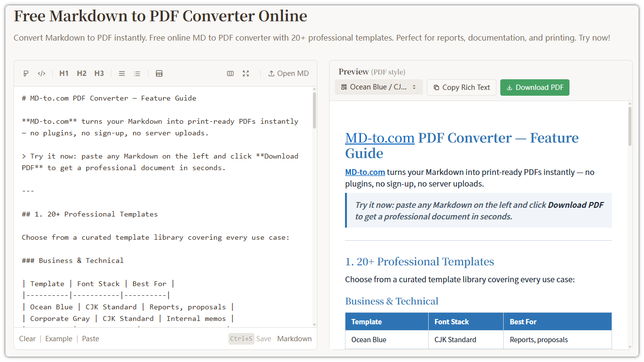Open the bold MD-to.com link in preview paragraph
Screen dimensions: 644x362
click(365, 172)
